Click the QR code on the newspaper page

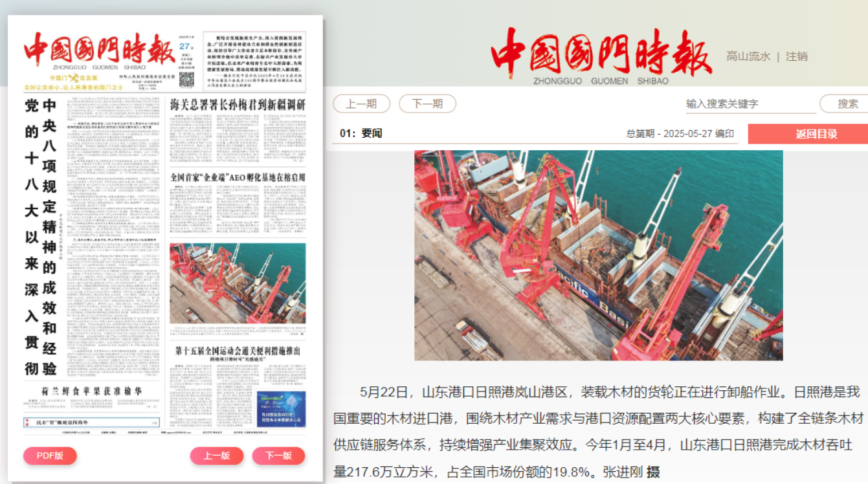point(186,80)
